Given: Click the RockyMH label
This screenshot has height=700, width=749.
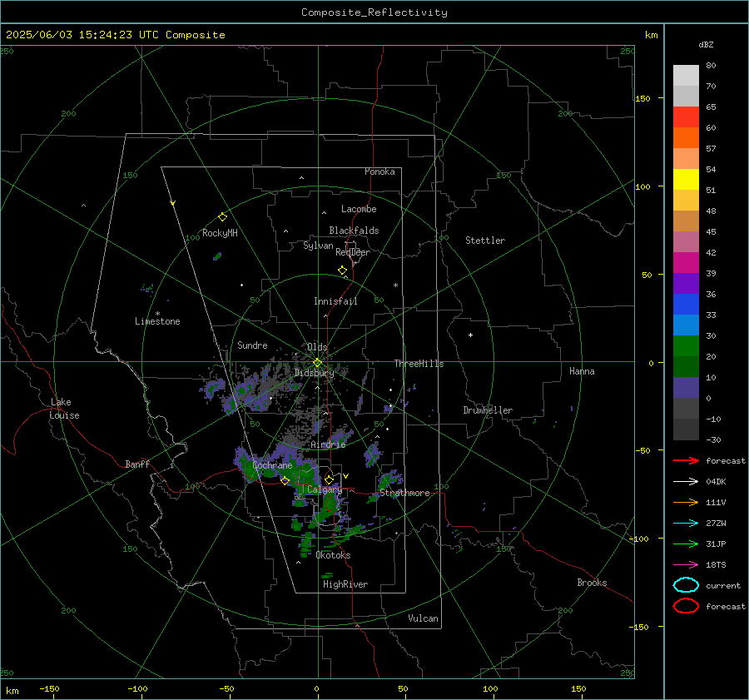Looking at the screenshot, I should coord(220,233).
